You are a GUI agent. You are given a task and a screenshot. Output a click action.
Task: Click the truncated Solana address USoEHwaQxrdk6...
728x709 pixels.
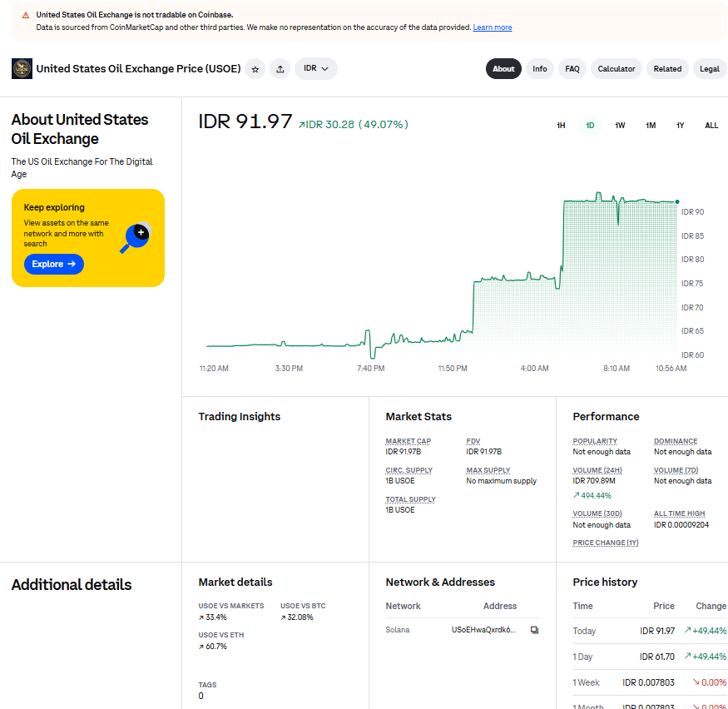coord(483,630)
